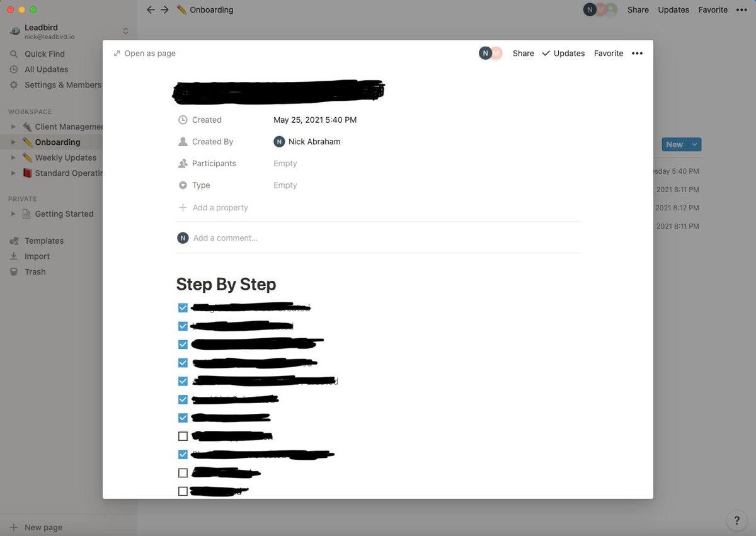Check the last visible to-do checkbox
This screenshot has width=756, height=536.
pyautogui.click(x=183, y=491)
